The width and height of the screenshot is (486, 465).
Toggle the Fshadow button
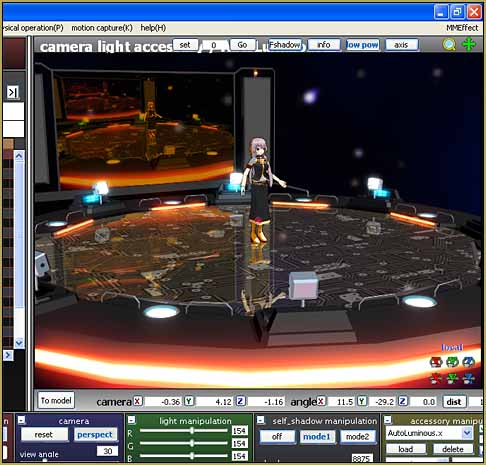tap(285, 45)
